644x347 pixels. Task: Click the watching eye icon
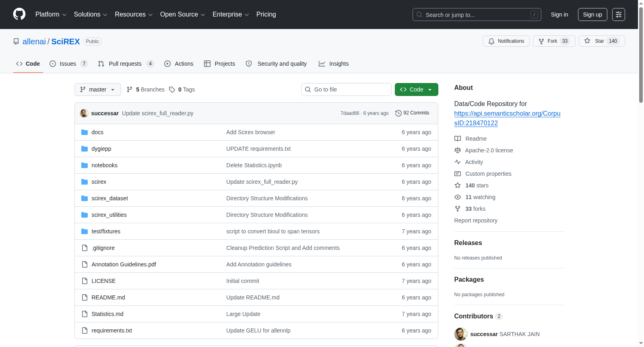click(x=458, y=197)
